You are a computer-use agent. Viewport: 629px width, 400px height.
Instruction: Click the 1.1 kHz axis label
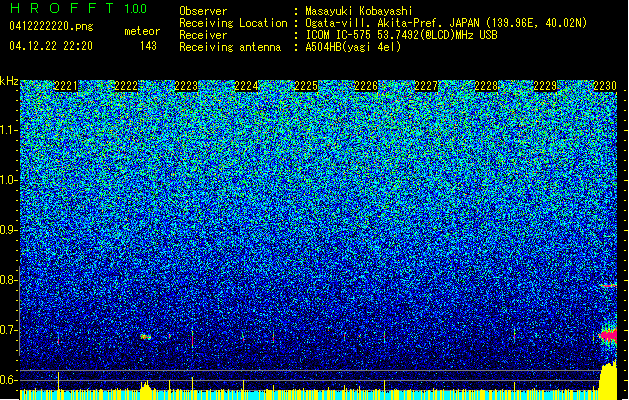pos(9,130)
